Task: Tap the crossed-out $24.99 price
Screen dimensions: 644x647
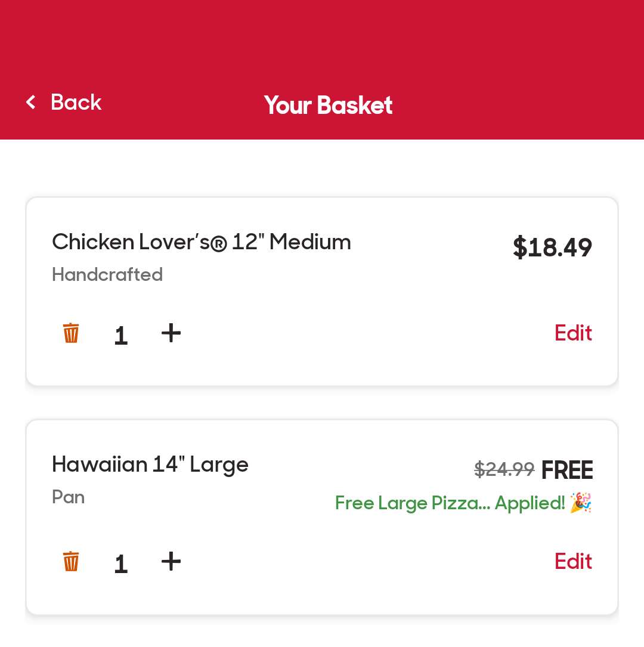Action: click(x=504, y=470)
